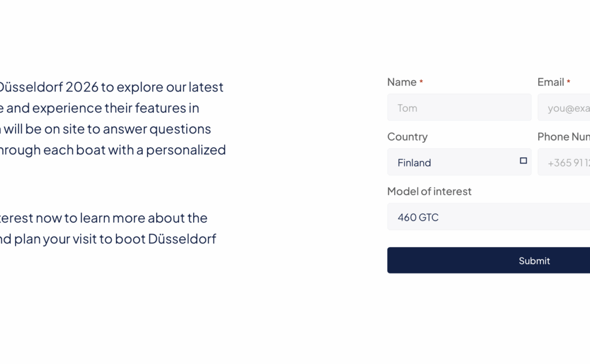The height and width of the screenshot is (364, 590).
Task: Click the Name field label
Action: (402, 82)
